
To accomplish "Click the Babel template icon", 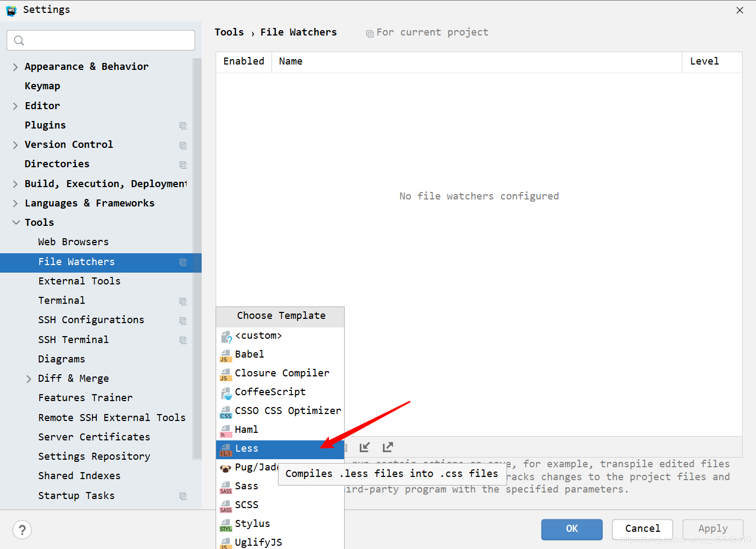I will 226,355.
